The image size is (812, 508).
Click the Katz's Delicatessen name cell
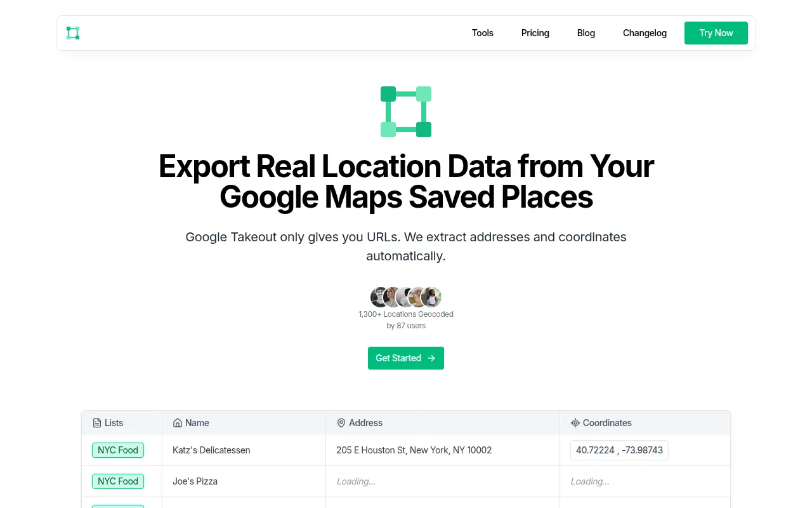244,450
